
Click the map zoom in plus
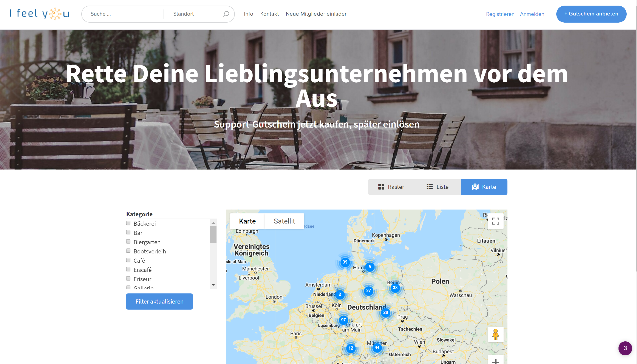pyautogui.click(x=495, y=361)
